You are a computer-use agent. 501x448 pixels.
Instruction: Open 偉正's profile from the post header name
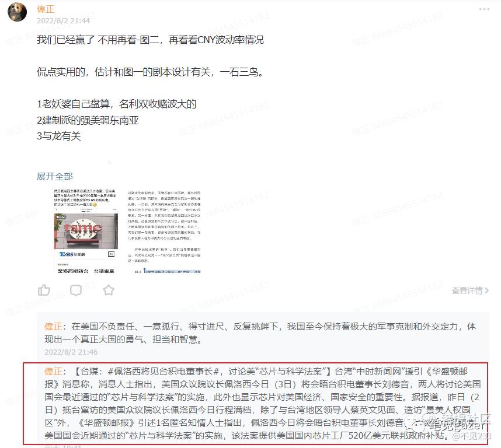(46, 9)
